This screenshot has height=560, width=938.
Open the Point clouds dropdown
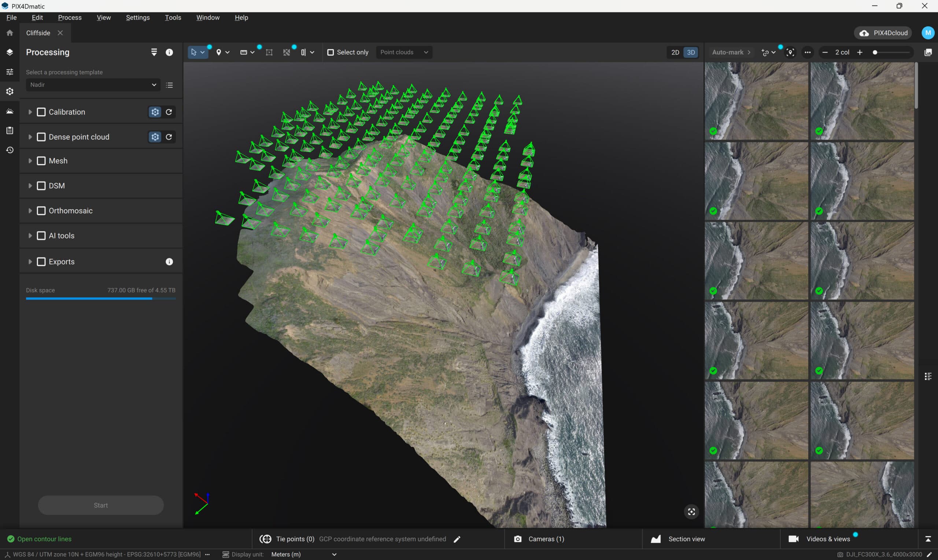[404, 52]
